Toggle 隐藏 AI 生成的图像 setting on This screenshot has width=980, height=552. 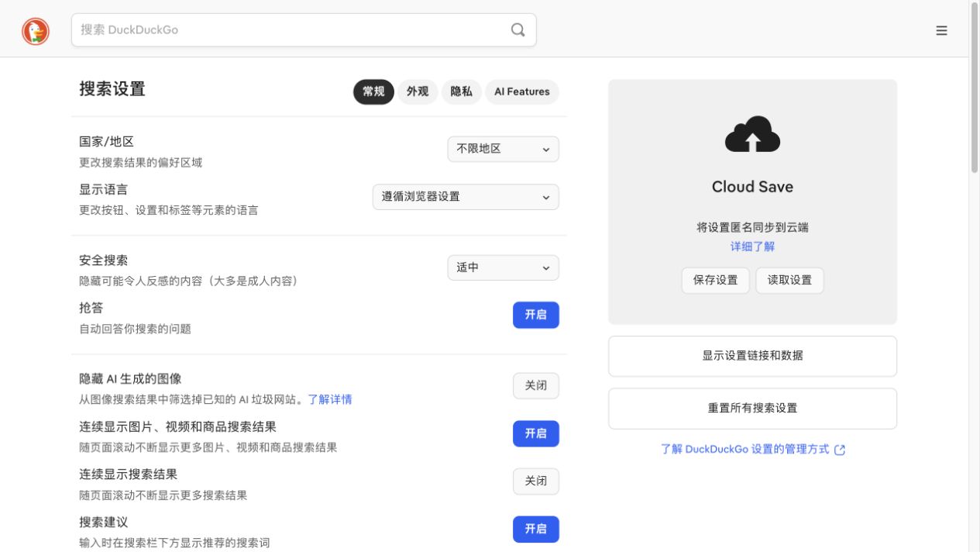tap(535, 385)
